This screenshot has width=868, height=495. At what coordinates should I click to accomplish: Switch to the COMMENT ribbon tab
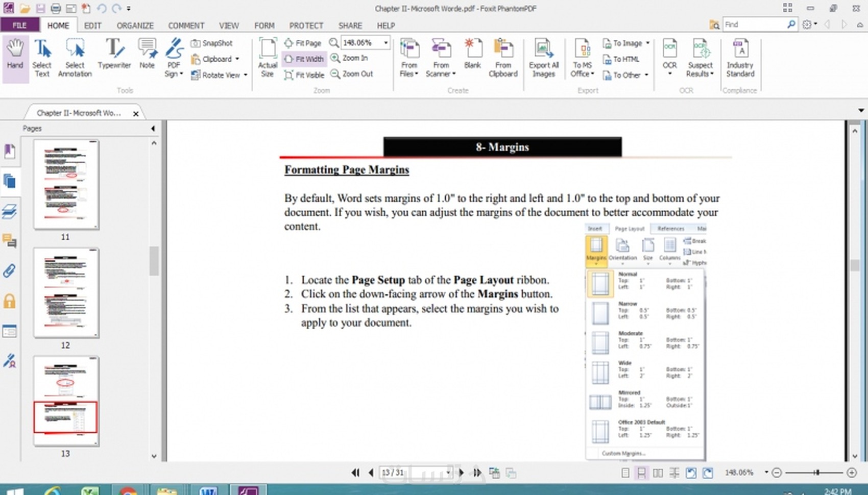pos(186,25)
